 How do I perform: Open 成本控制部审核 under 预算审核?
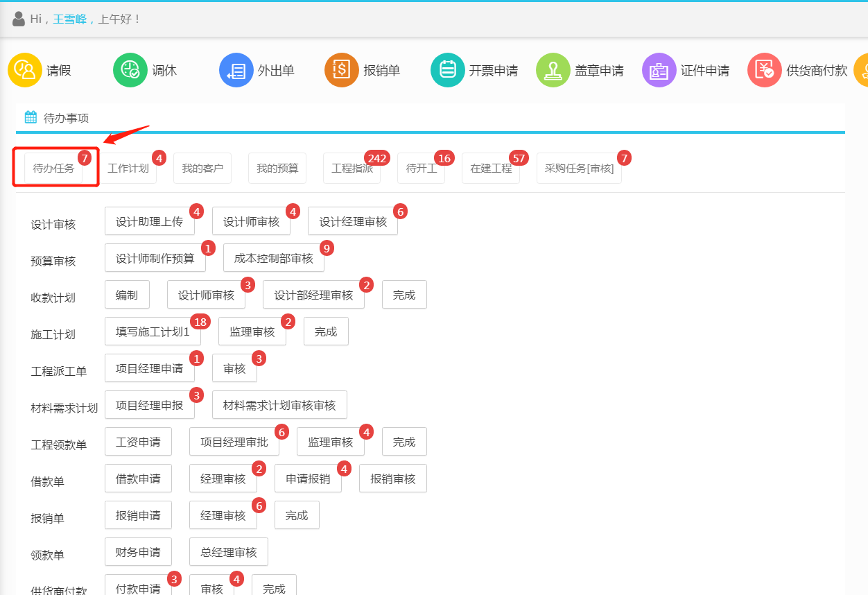(x=274, y=257)
